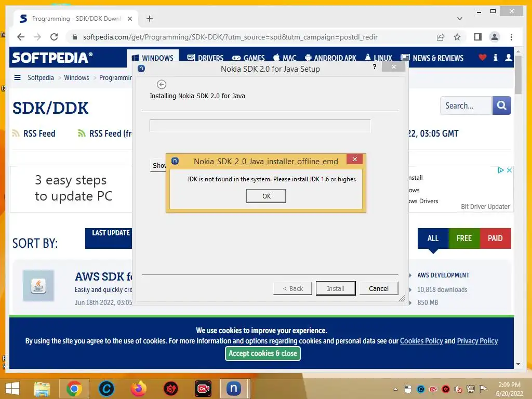Click the installation progress bar
This screenshot has height=399, width=532.
[x=260, y=126]
